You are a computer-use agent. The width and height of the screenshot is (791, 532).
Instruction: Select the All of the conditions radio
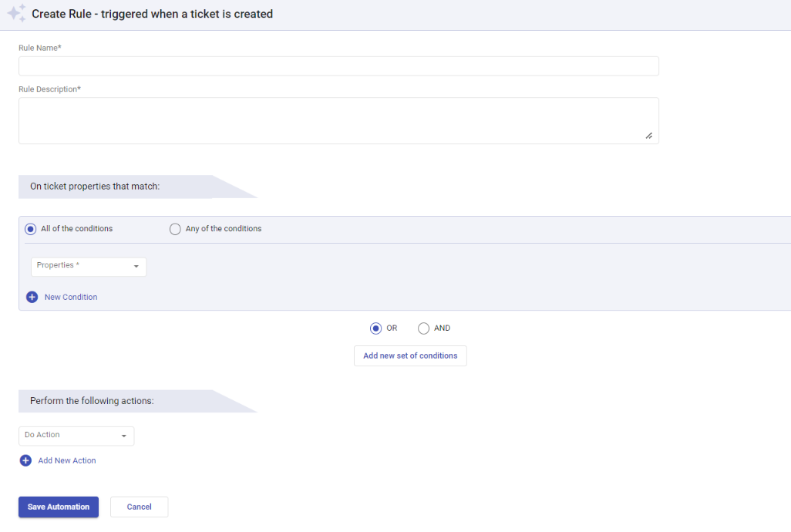coord(31,229)
